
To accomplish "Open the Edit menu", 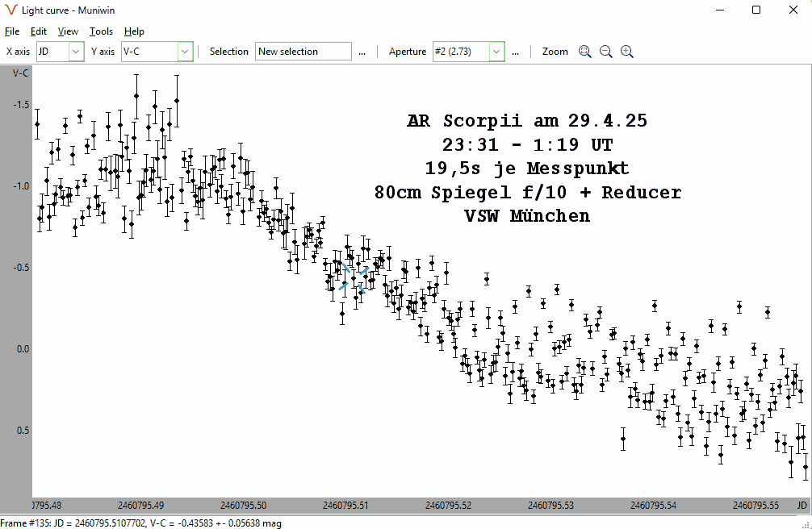I will pyautogui.click(x=39, y=31).
